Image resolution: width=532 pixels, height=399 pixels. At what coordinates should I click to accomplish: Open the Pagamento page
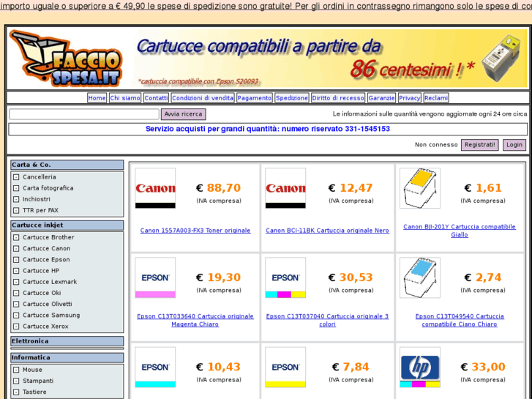[x=255, y=98]
